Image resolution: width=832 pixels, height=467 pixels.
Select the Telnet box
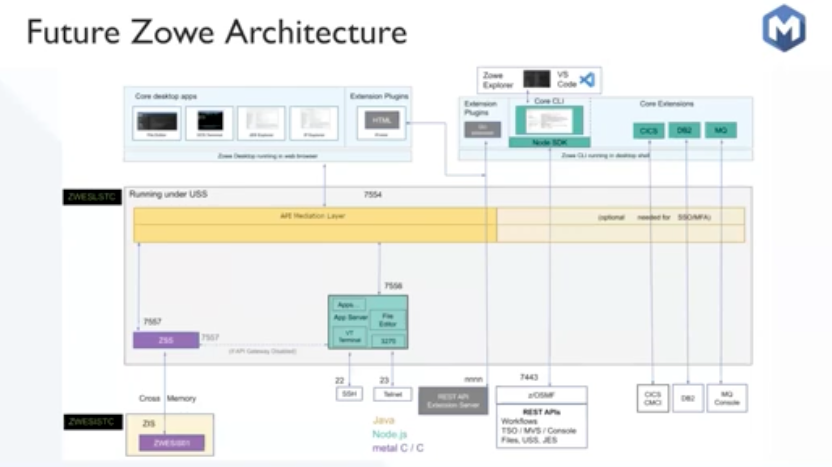click(x=392, y=394)
